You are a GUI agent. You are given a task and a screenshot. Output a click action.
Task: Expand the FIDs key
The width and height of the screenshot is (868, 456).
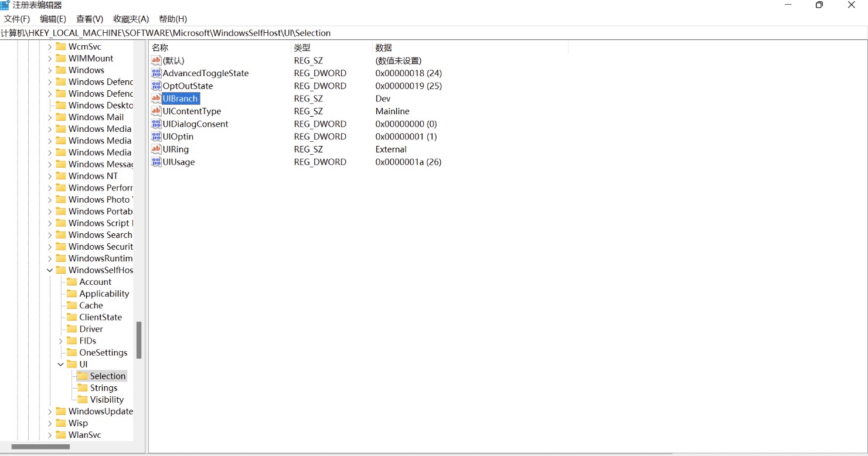[61, 341]
